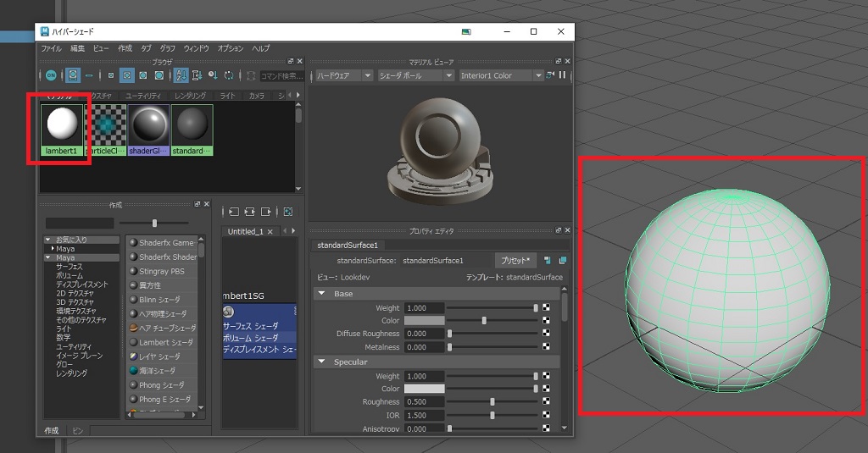Screen dimensions: 868x453
Task: Refresh the material viewer render icon
Action: coord(550,75)
